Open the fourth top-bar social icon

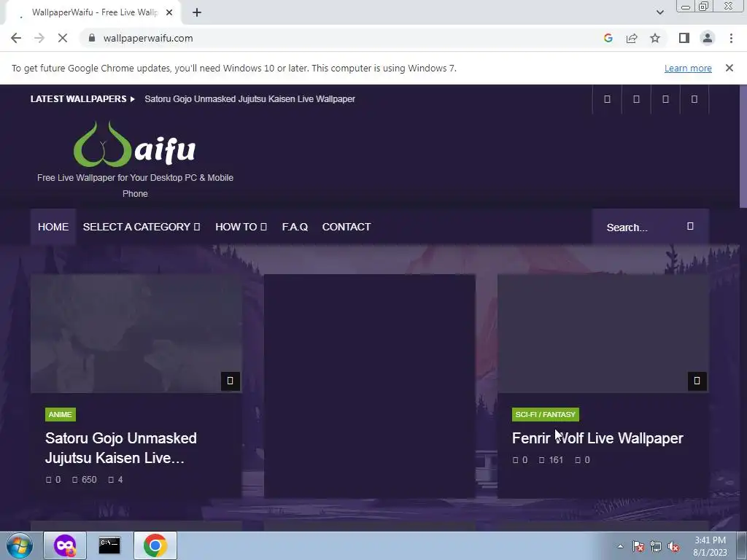pos(694,99)
